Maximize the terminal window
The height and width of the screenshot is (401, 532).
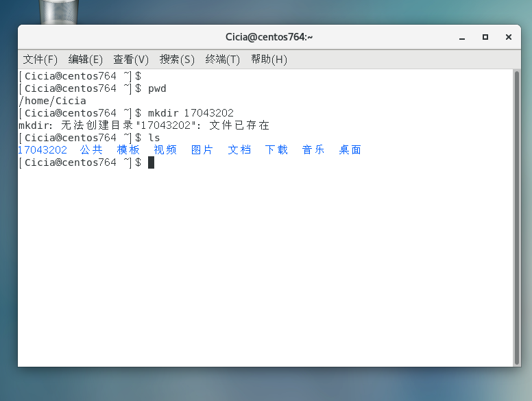coord(485,37)
